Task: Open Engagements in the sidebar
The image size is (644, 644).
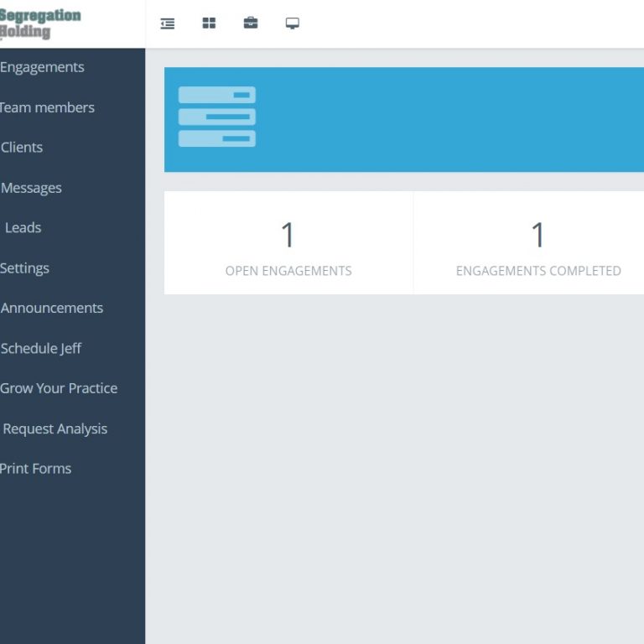Action: point(42,67)
